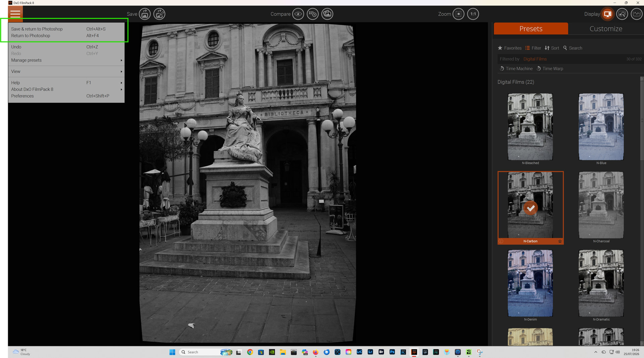The image size is (644, 358).
Task: Open DxO PhotoLab from the taskbar
Action: point(403,352)
